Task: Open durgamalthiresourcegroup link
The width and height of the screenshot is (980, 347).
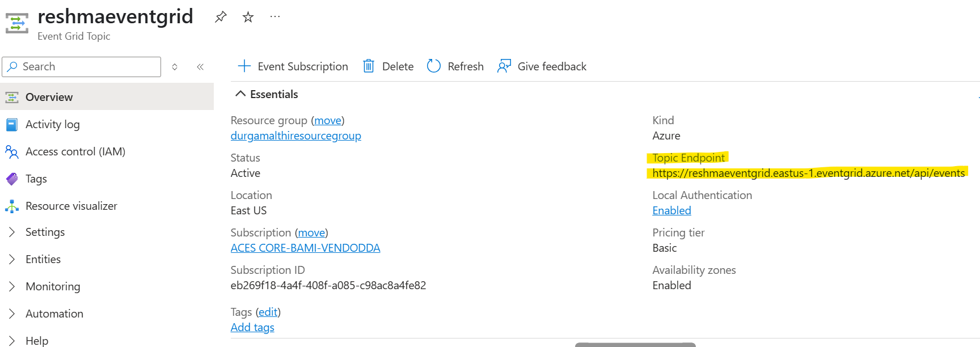Action: coord(296,136)
